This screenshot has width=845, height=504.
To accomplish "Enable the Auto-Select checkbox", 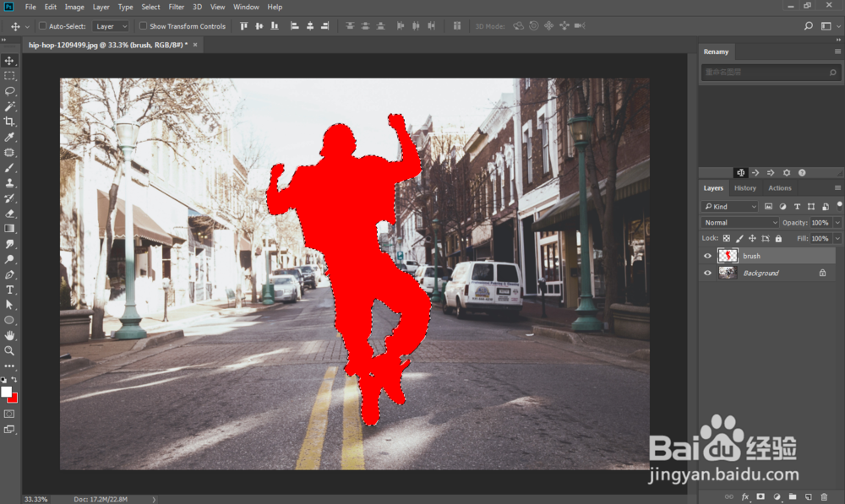I will (42, 26).
